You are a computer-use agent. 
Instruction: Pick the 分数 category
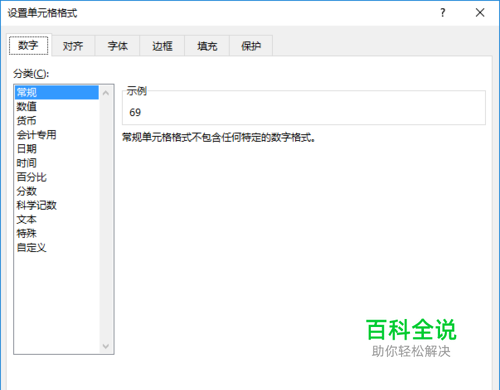coord(57,191)
